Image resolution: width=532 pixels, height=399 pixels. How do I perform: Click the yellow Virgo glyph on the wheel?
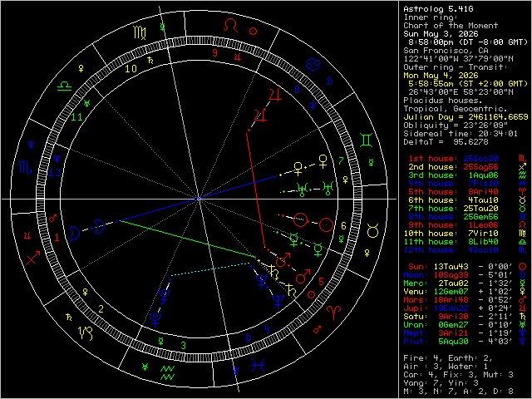(140, 32)
